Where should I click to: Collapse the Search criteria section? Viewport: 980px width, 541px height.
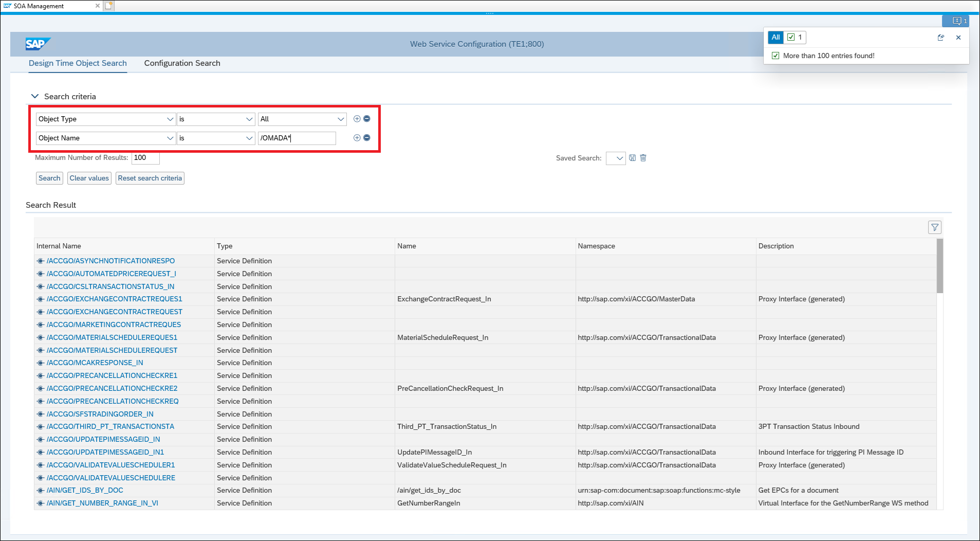[x=35, y=96]
